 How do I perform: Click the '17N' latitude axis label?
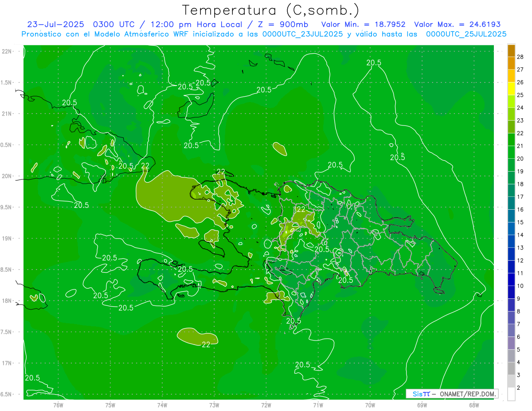7,363
